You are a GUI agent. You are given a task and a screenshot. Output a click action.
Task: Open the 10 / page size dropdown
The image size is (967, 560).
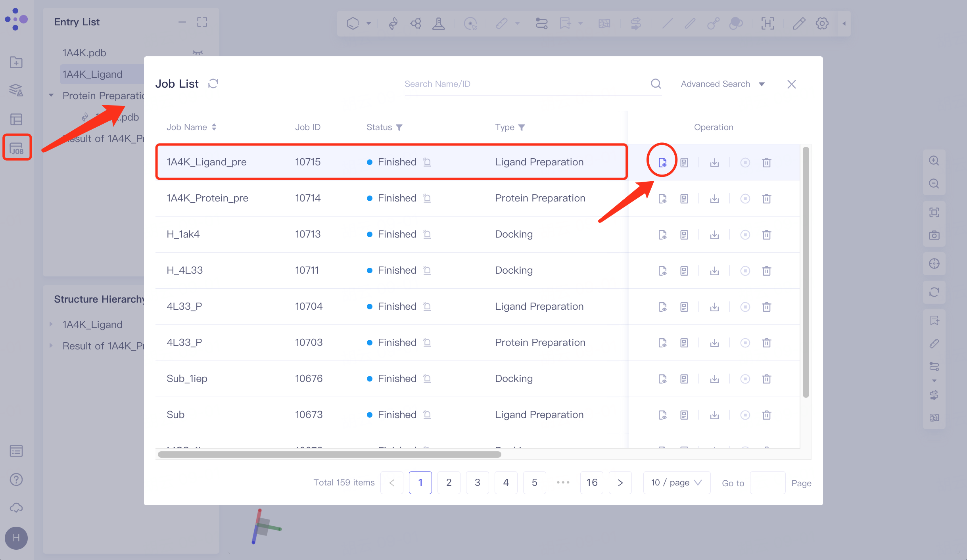(676, 482)
